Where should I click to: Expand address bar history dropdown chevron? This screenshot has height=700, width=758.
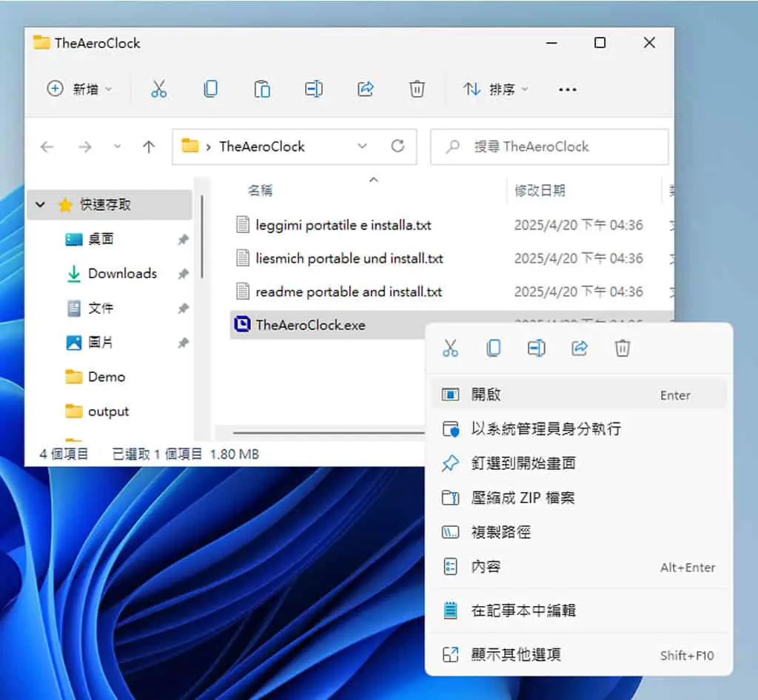[x=362, y=146]
